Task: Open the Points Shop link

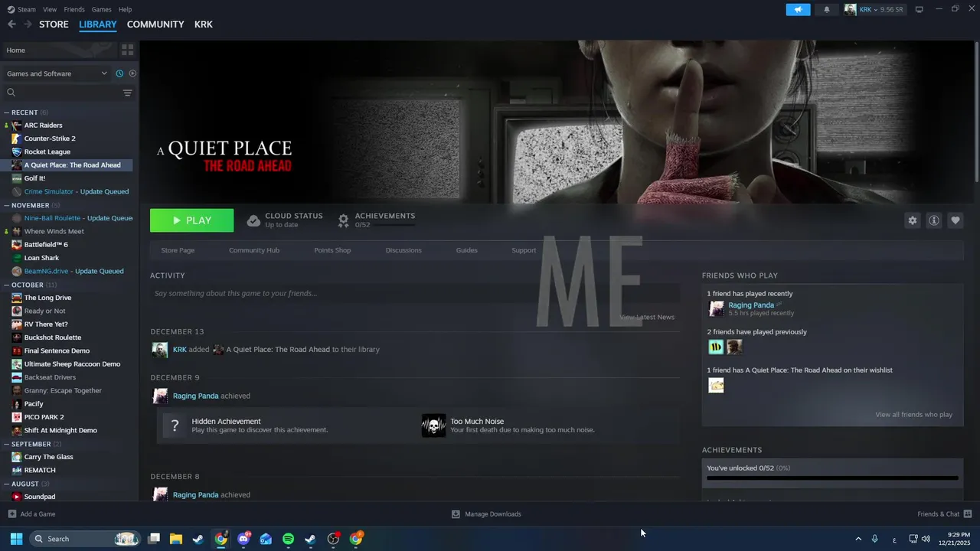Action: click(x=332, y=250)
